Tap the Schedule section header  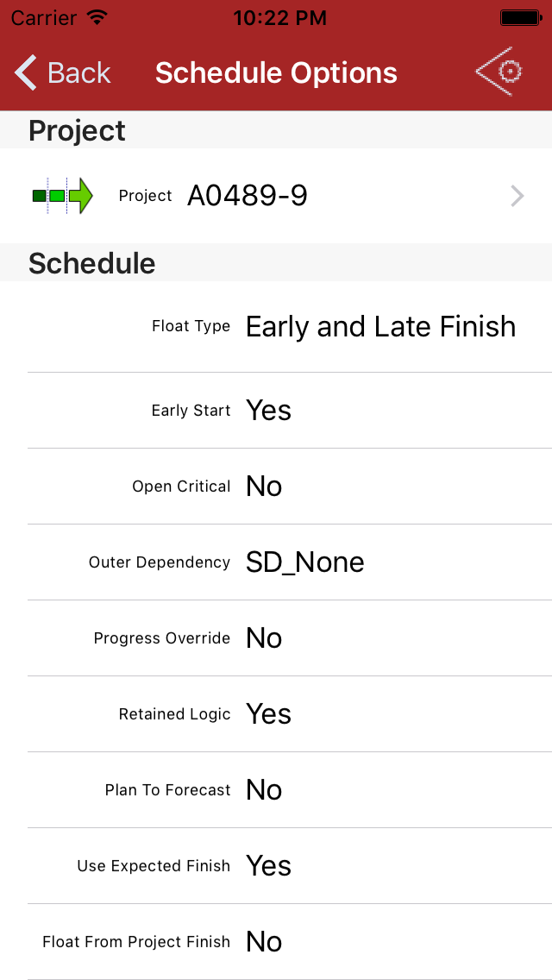[92, 263]
